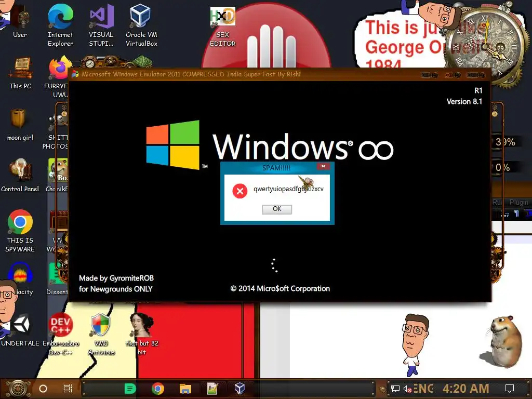Click 'Made by GyromiteROB' text
The width and height of the screenshot is (532, 399).
coord(116,278)
